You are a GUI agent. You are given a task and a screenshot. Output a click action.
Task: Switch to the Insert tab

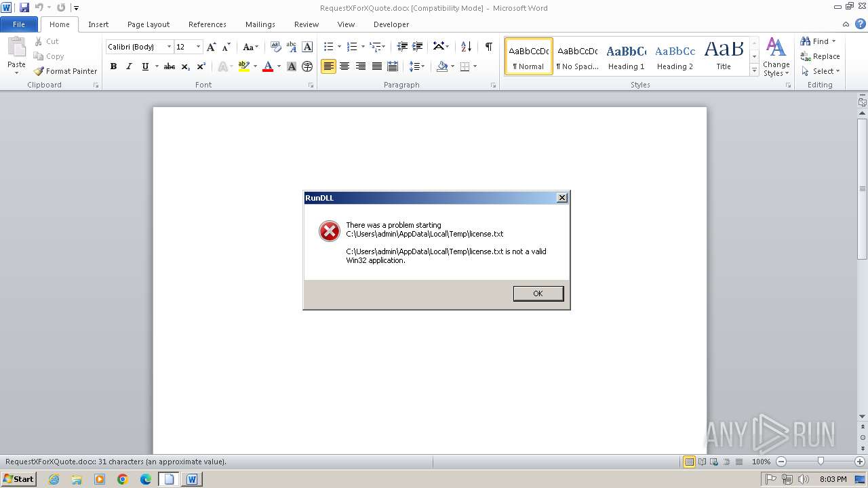click(98, 24)
